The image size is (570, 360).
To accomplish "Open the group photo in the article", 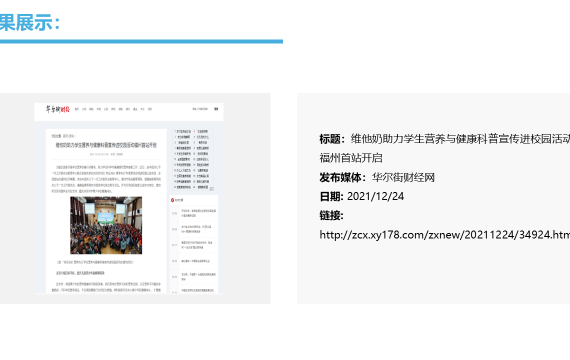I will tap(106, 225).
